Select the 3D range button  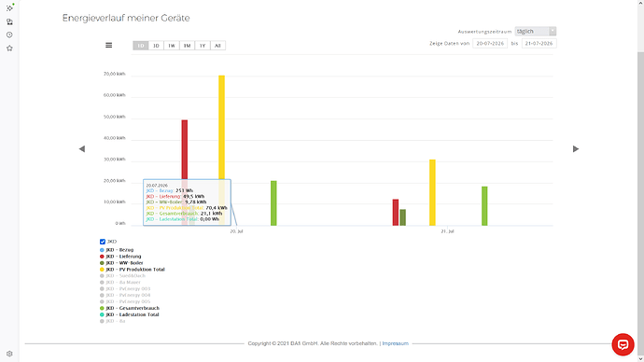(156, 46)
